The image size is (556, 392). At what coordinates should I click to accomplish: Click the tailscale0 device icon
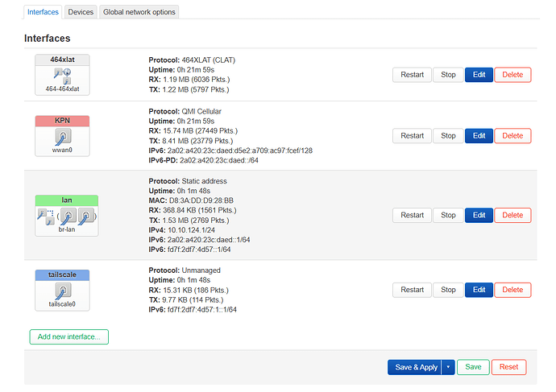pos(62,290)
